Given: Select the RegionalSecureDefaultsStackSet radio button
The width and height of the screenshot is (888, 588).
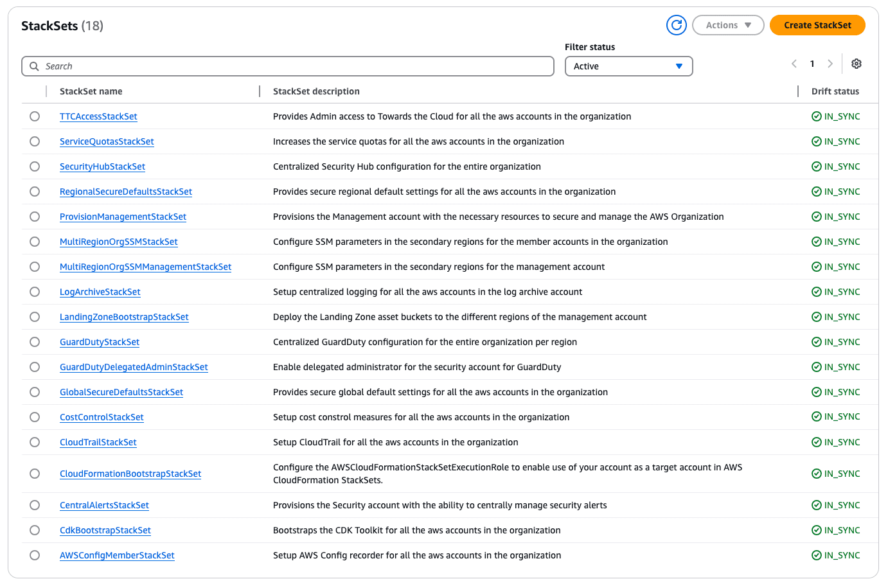Looking at the screenshot, I should tap(35, 192).
